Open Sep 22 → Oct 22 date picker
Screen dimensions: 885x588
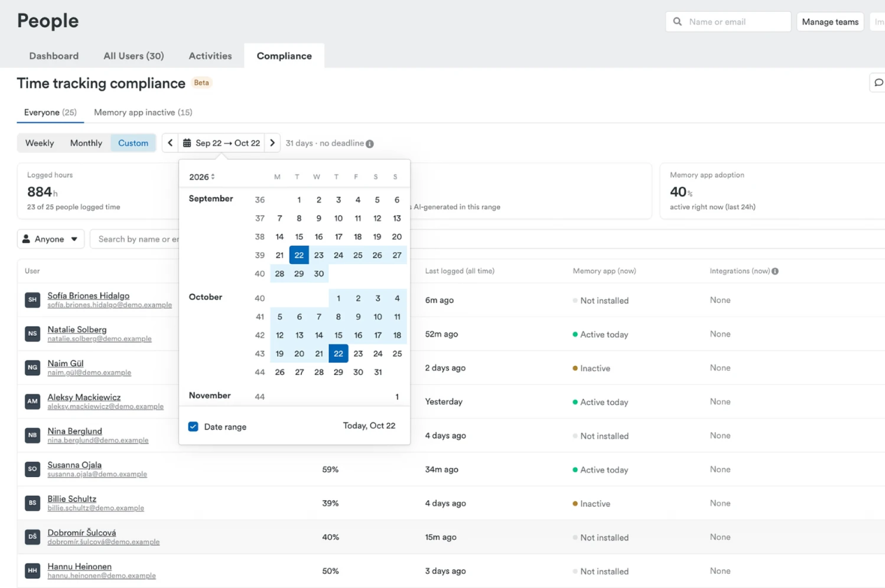coord(221,143)
